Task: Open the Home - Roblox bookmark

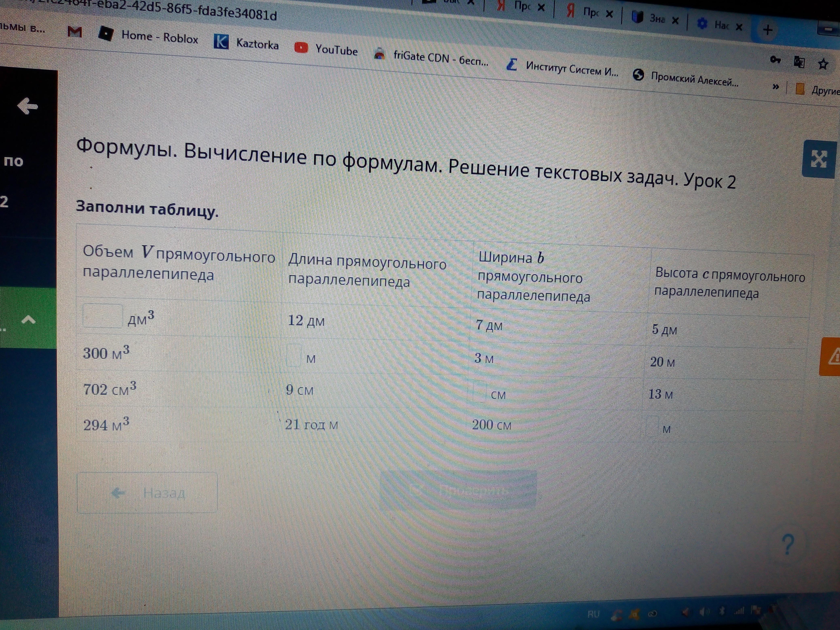Action: click(148, 36)
